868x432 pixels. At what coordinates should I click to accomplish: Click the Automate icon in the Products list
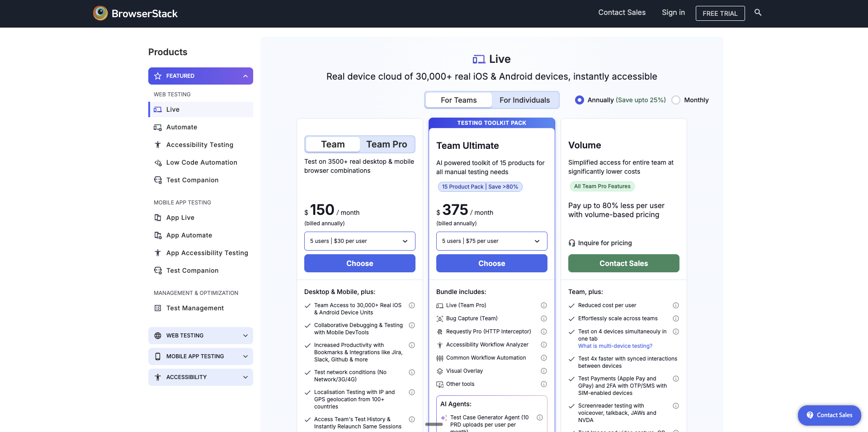(158, 128)
